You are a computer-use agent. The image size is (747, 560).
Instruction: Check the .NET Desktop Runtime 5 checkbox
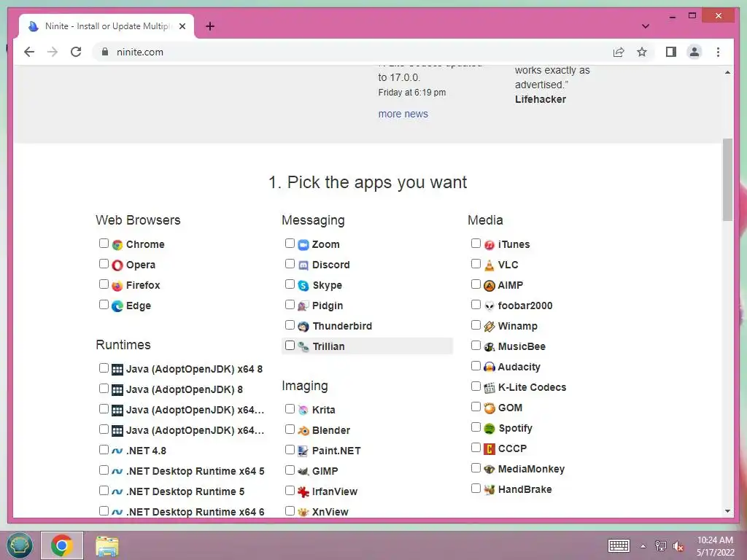pos(104,491)
